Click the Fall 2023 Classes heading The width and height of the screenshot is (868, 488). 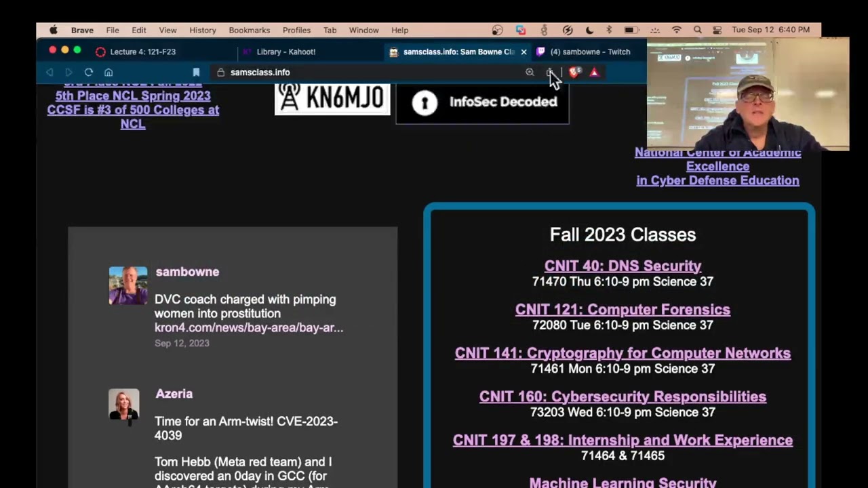pos(623,235)
